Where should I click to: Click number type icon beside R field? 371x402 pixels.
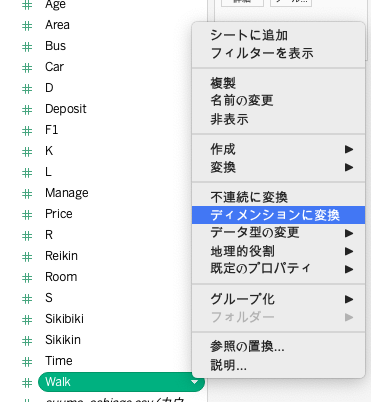[27, 236]
